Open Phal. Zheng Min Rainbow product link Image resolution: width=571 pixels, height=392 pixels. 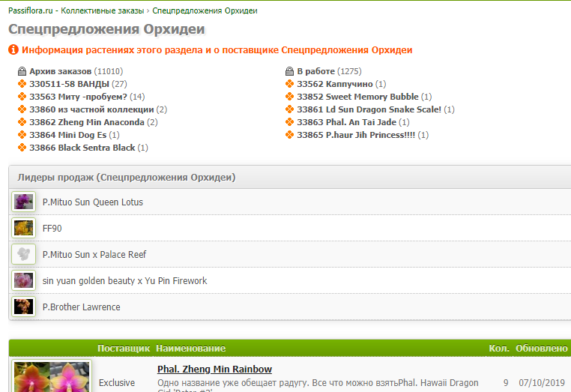pos(214,370)
